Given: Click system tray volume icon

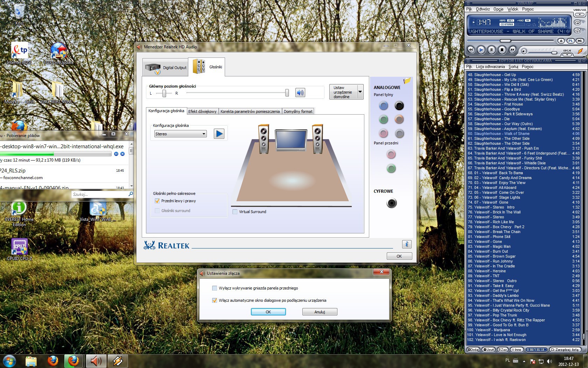Looking at the screenshot, I should coord(549,361).
